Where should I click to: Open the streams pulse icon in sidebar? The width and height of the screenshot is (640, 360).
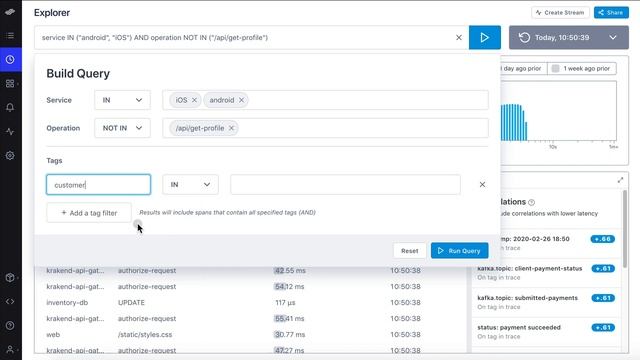(x=10, y=131)
